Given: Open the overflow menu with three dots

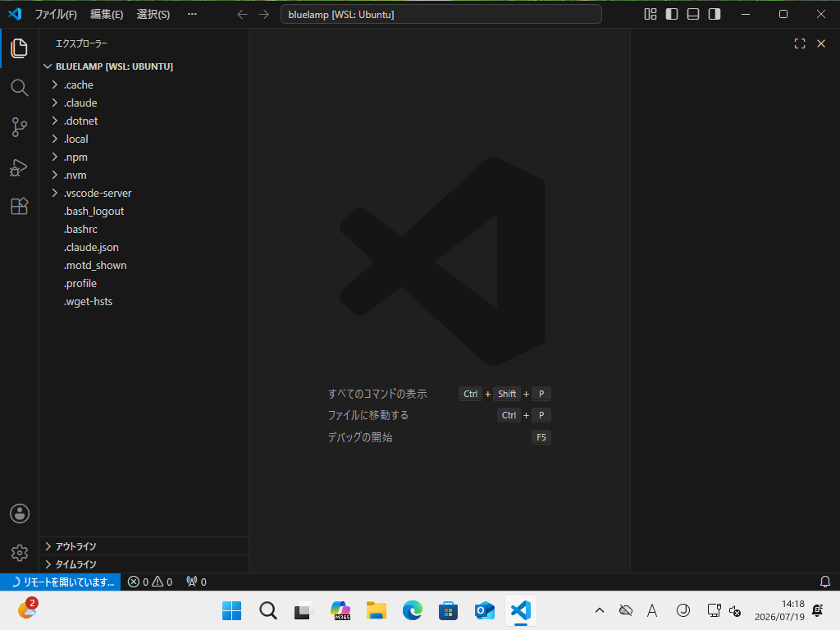Looking at the screenshot, I should [192, 15].
